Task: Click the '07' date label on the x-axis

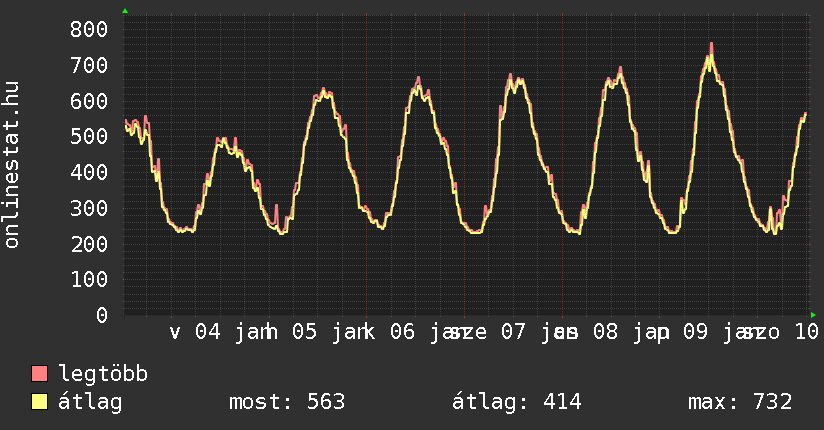Action: tap(512, 332)
